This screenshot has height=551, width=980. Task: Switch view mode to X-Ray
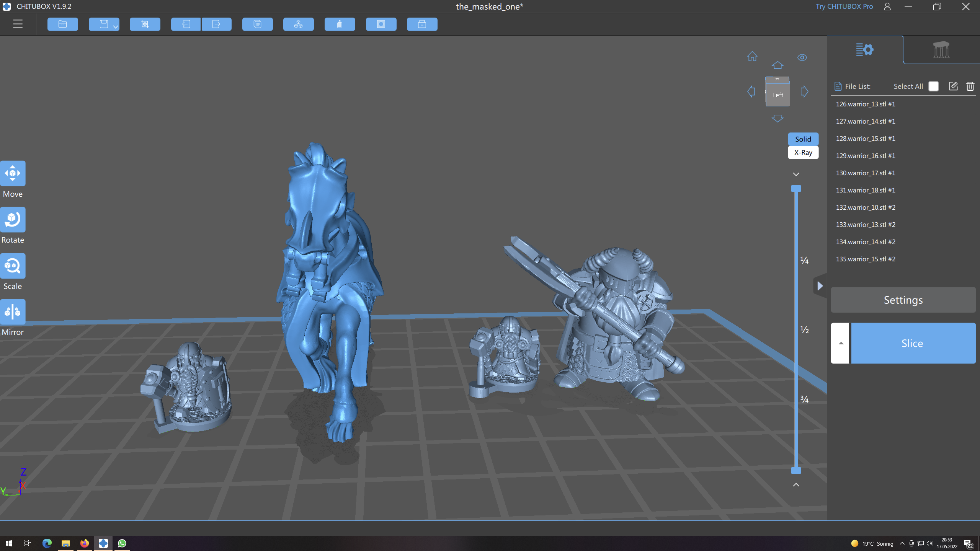point(803,152)
